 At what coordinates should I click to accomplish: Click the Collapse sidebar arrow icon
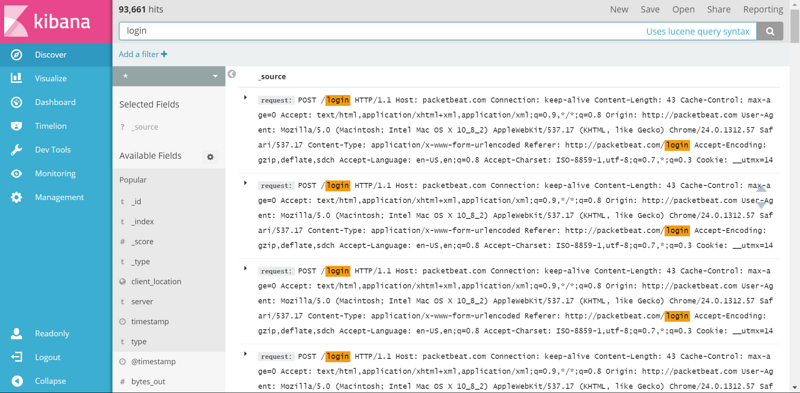(16, 381)
